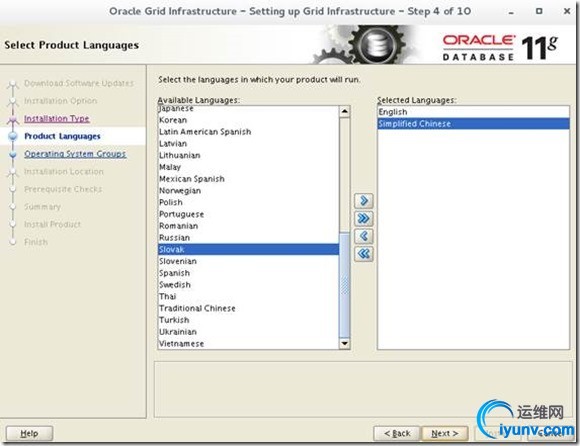Open the Help button
The height and width of the screenshot is (446, 580).
[x=29, y=433]
